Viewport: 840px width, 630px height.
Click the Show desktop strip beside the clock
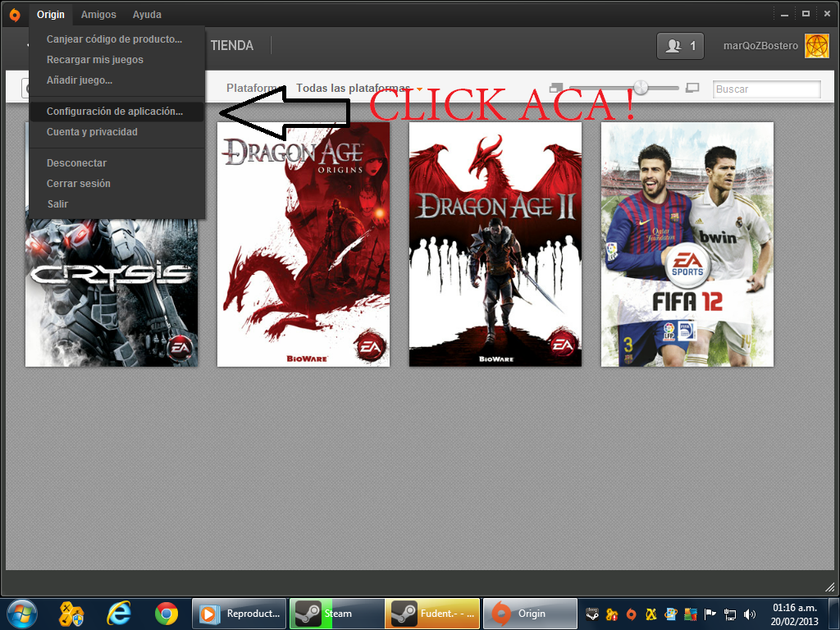click(x=835, y=614)
